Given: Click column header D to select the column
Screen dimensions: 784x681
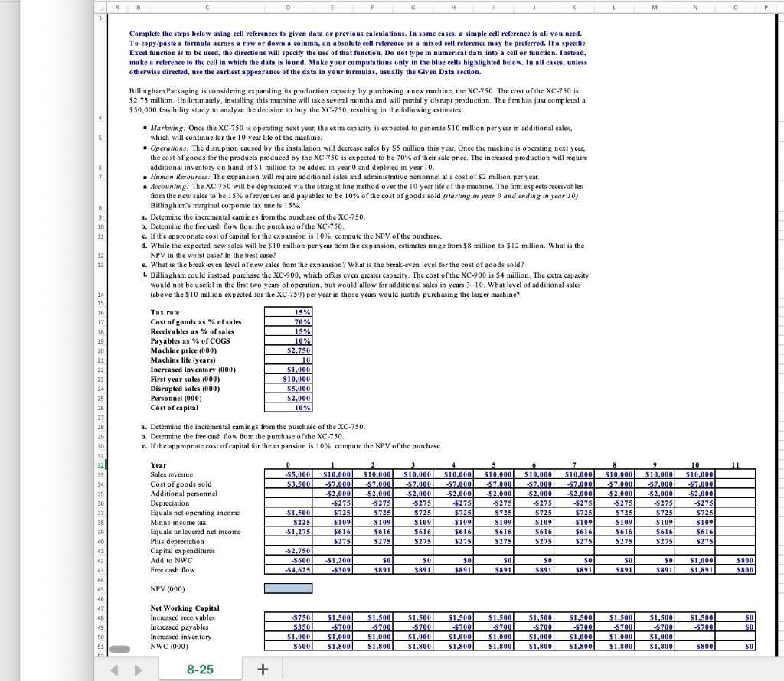Looking at the screenshot, I should 288,7.
